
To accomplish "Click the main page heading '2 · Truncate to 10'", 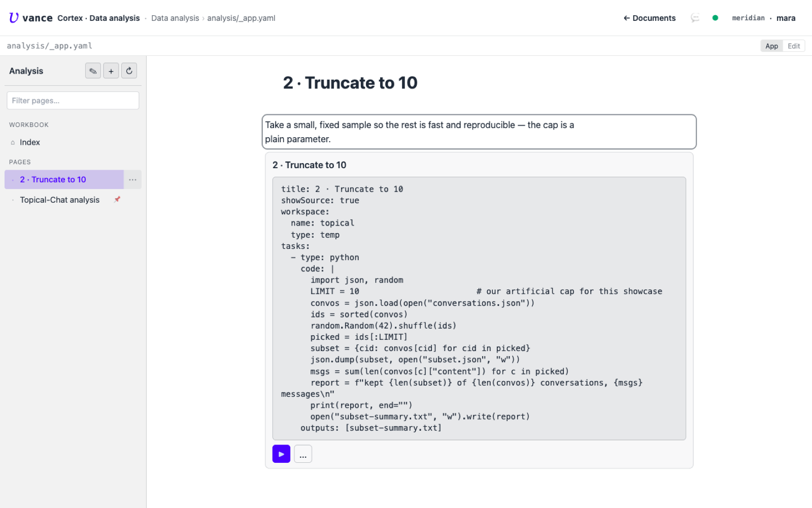I will click(350, 82).
